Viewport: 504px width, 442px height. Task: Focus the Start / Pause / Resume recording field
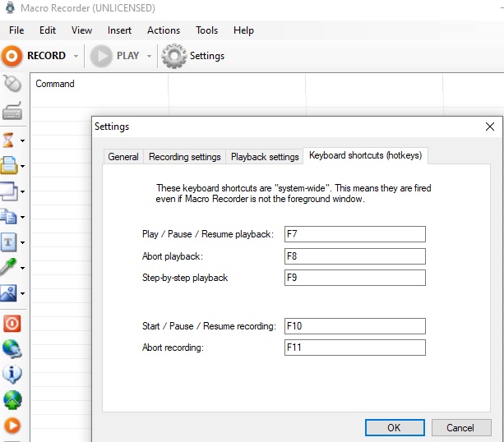pos(355,326)
